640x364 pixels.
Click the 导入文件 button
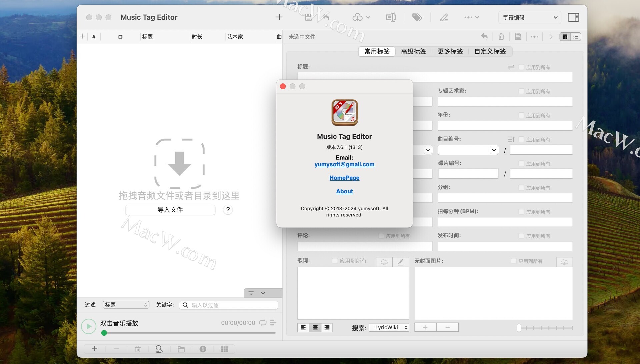coord(170,210)
